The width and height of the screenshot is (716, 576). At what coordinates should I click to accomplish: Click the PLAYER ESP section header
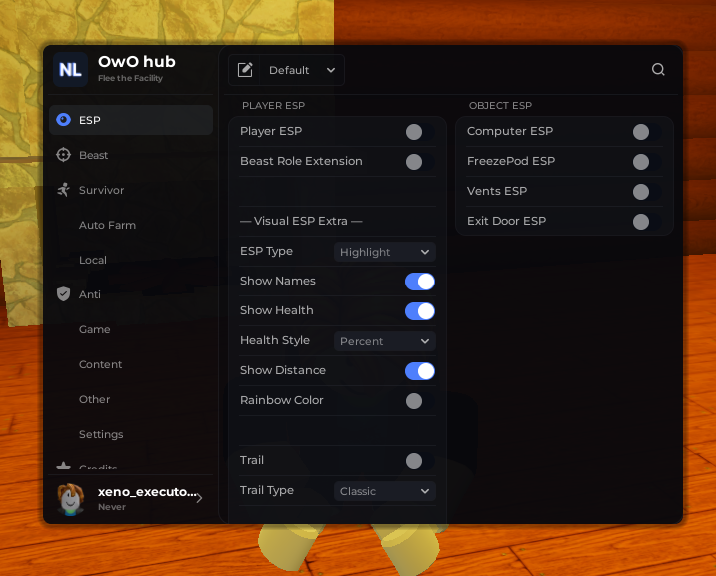pyautogui.click(x=274, y=106)
